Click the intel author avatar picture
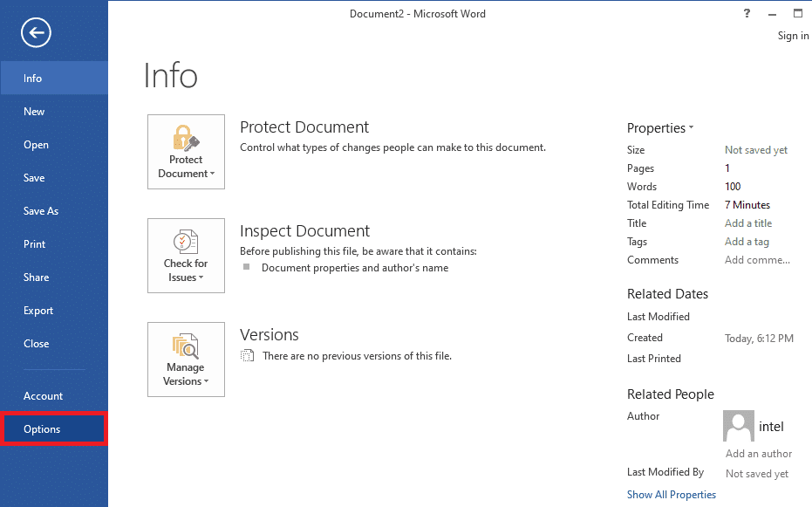Screen dimensions: 812x507 click(739, 426)
